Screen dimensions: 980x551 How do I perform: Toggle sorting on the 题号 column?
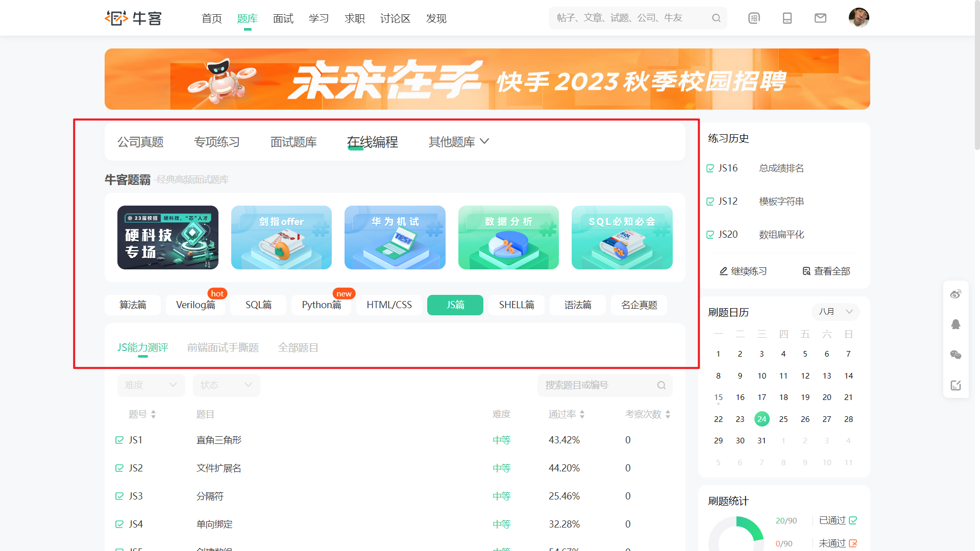(154, 414)
